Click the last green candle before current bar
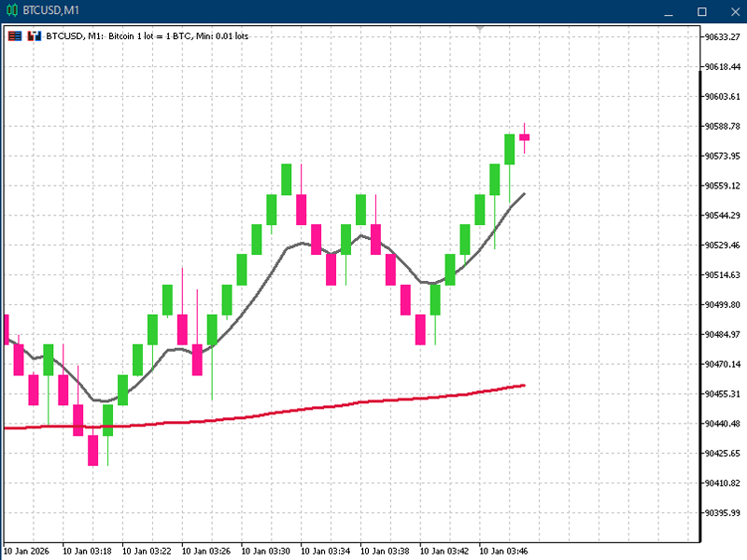The width and height of the screenshot is (747, 560). point(510,149)
